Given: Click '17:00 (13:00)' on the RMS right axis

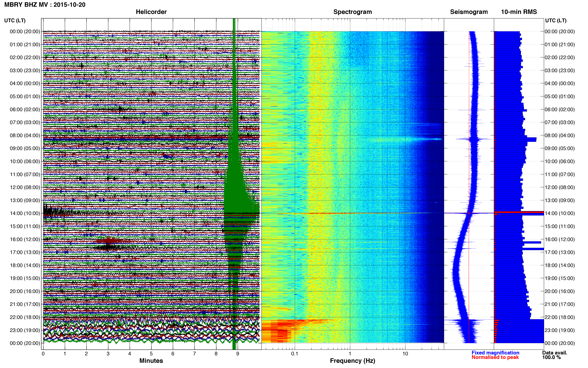Looking at the screenshot, I should (x=560, y=252).
